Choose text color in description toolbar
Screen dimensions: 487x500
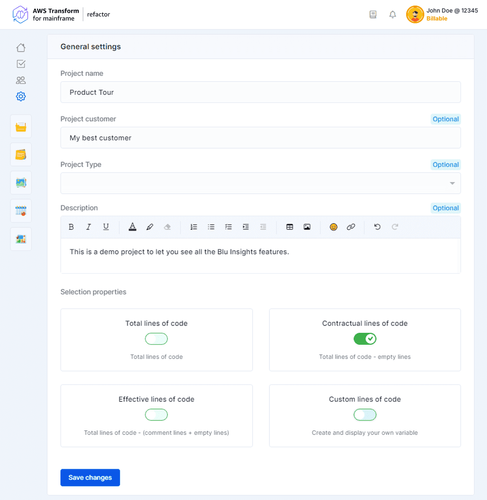pyautogui.click(x=132, y=227)
